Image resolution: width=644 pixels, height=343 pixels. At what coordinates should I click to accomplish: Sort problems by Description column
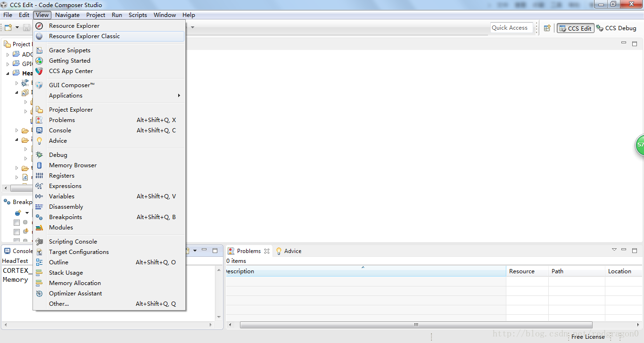[366, 271]
